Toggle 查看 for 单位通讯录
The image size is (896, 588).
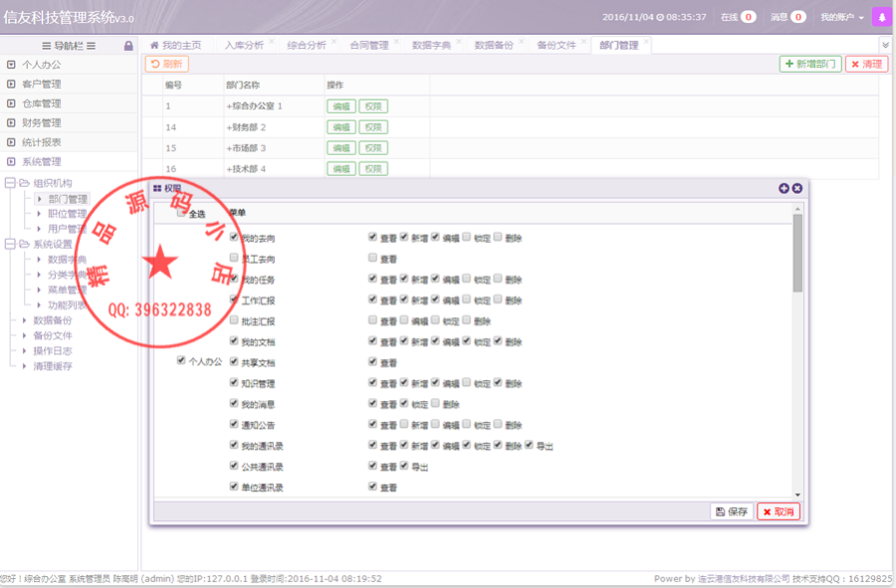[372, 486]
